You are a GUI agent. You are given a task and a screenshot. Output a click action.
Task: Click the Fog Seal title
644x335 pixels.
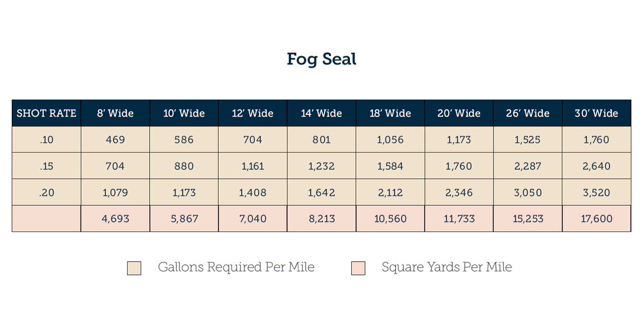point(322,60)
